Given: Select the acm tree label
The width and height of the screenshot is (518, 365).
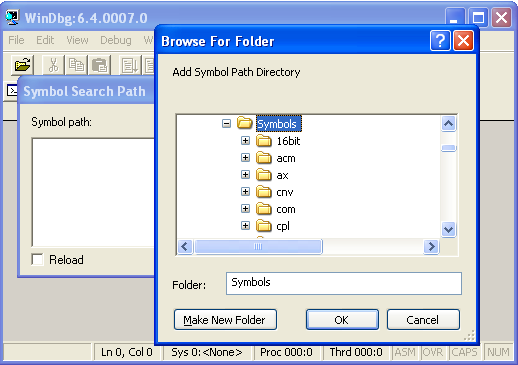Looking at the screenshot, I should (x=286, y=158).
